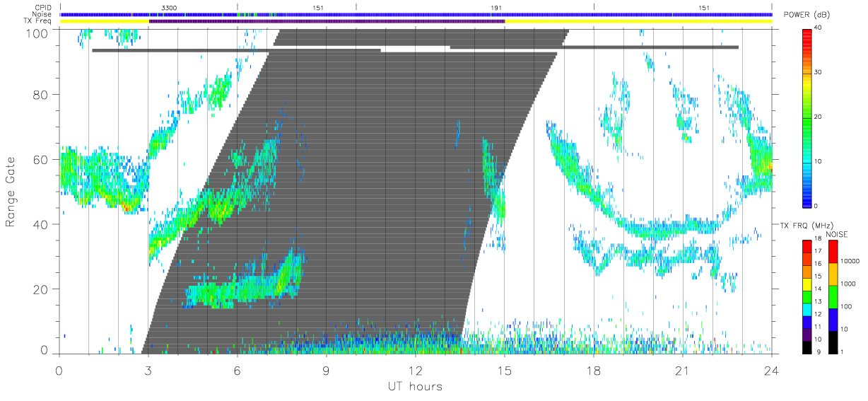Click the 21 tick on UT hours axis
This screenshot has height=401, width=868.
pyautogui.click(x=682, y=370)
